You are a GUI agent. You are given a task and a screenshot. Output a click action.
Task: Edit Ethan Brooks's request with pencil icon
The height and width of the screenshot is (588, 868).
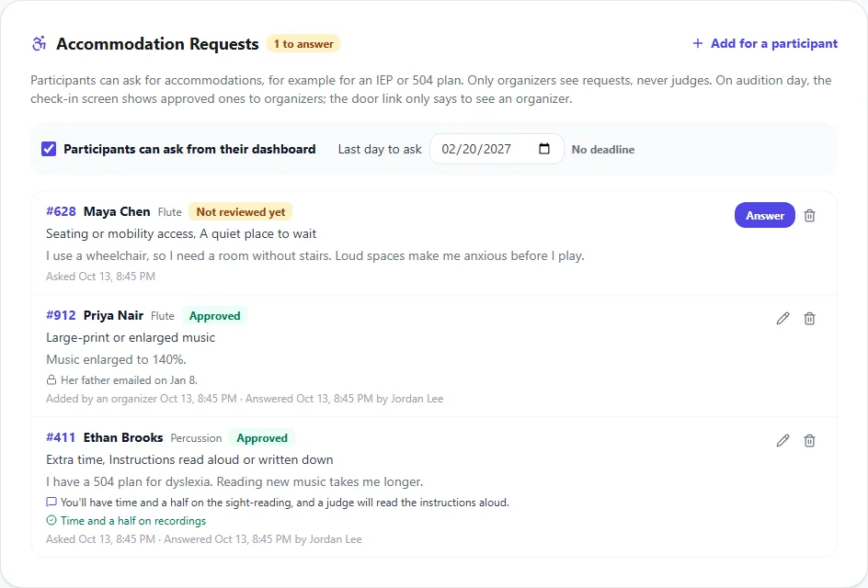click(x=782, y=440)
